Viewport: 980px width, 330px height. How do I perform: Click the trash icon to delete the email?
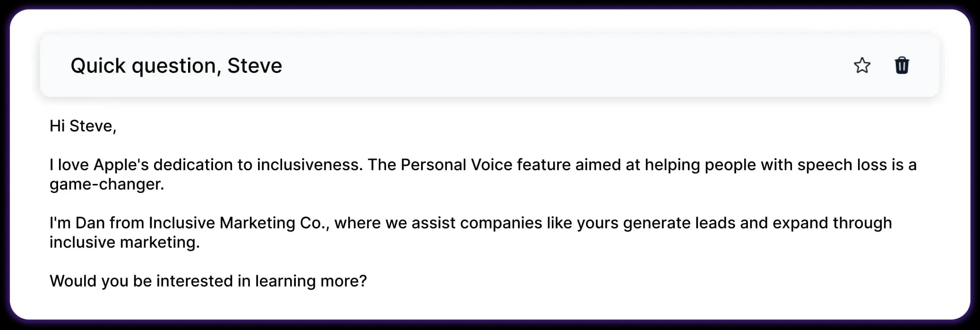pos(902,66)
